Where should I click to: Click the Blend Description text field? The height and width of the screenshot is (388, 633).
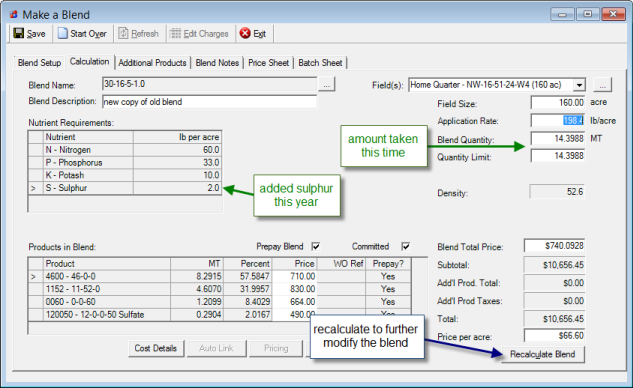pos(210,102)
